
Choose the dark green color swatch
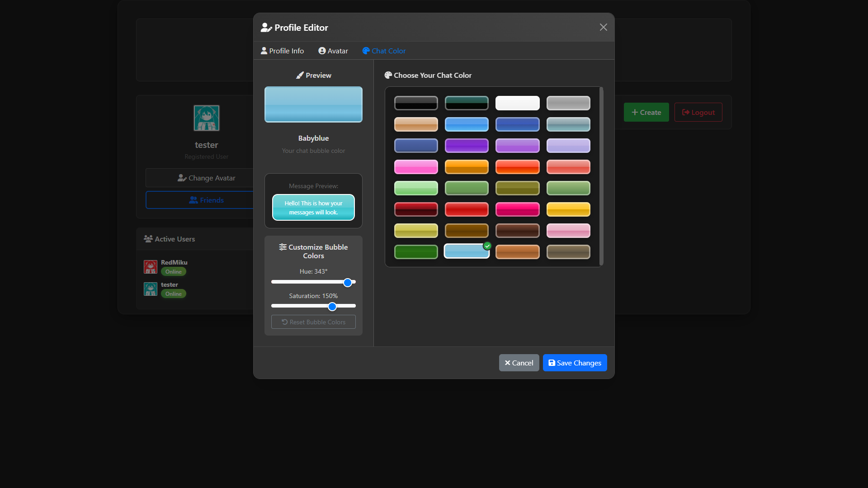tap(416, 252)
